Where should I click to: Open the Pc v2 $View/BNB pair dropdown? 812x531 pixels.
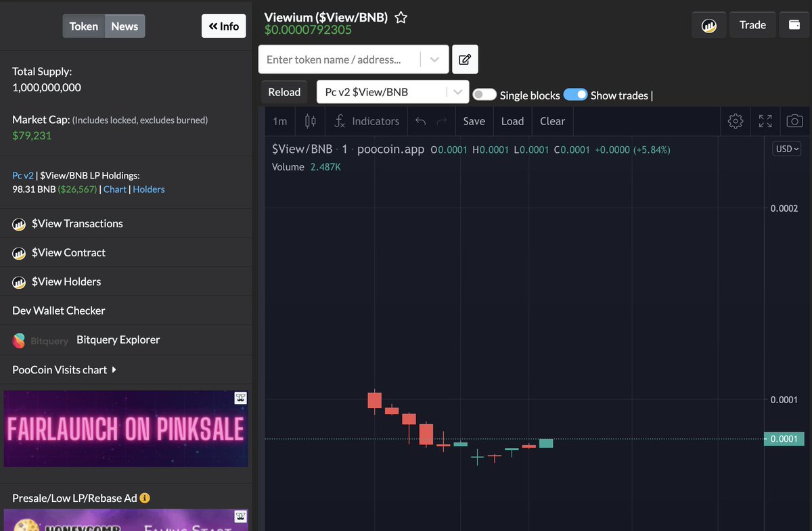393,92
